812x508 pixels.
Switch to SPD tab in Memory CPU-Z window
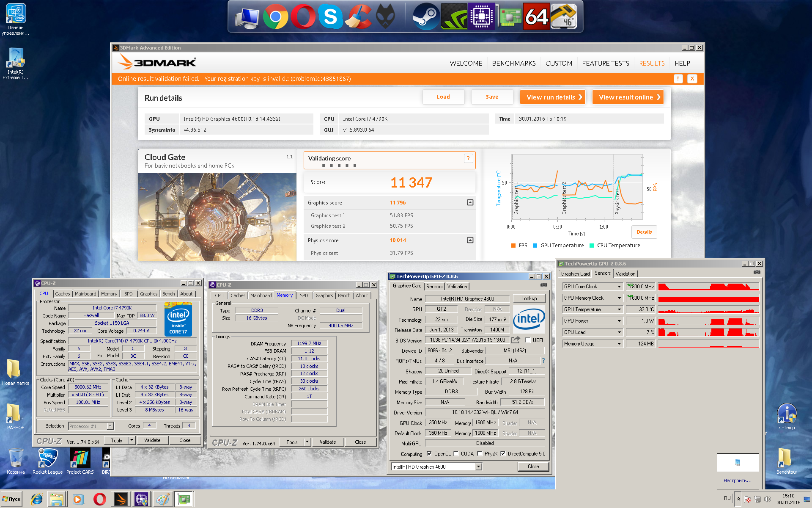coord(304,295)
